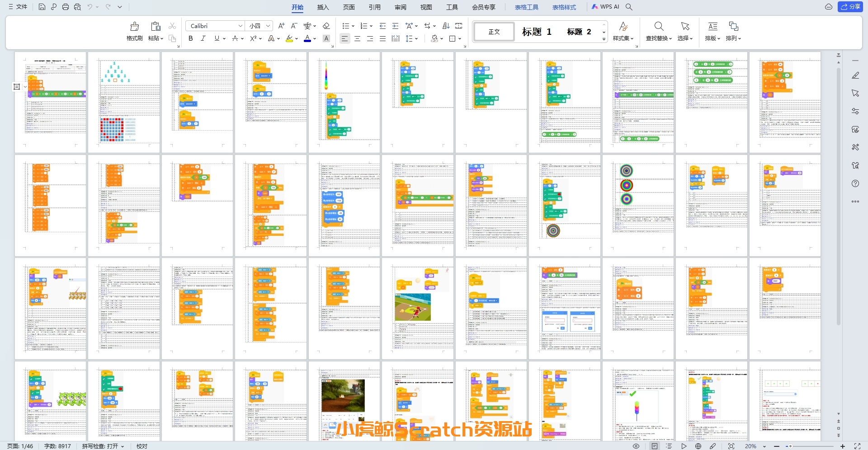Toggle eye protection mode in the status bar
868x450 pixels.
coord(636,446)
